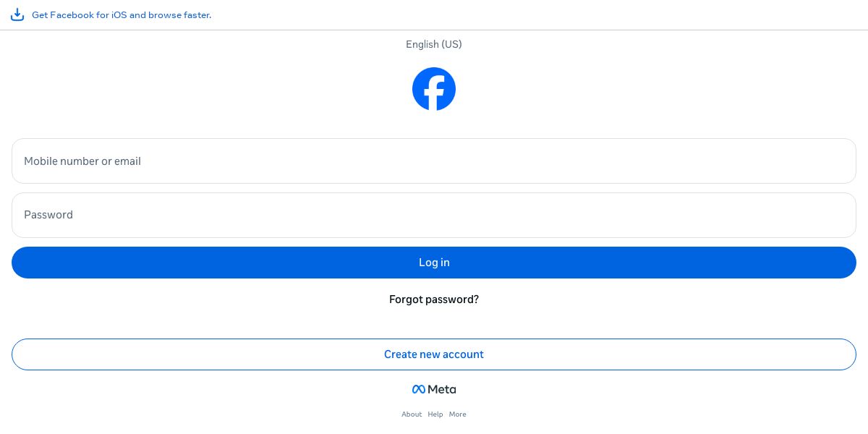Open the Get Facebook for iOS link
Image resolution: width=868 pixels, height=434 pixels.
click(x=121, y=15)
